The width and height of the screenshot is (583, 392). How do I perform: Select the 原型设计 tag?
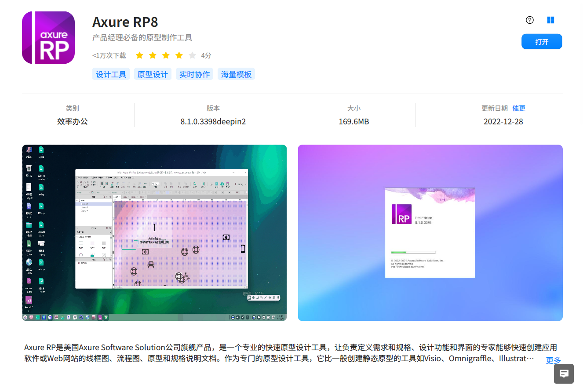[x=153, y=74]
